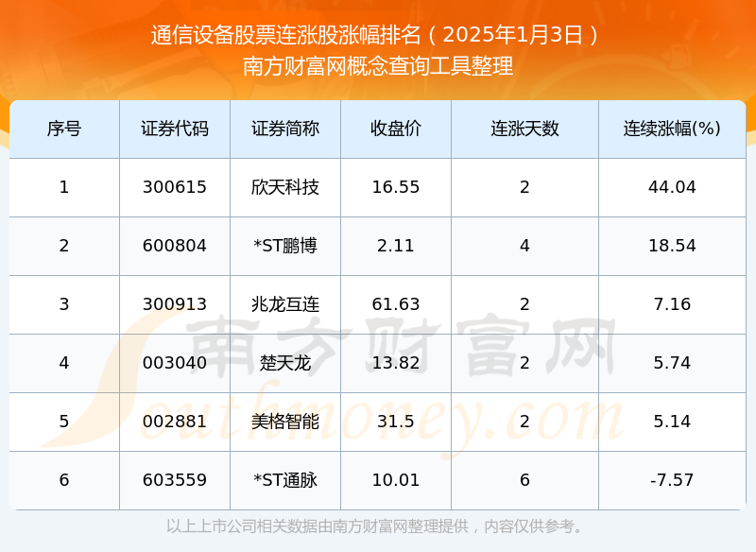Select the stock name 美格智能
The width and height of the screenshot is (756, 552).
coord(284,422)
